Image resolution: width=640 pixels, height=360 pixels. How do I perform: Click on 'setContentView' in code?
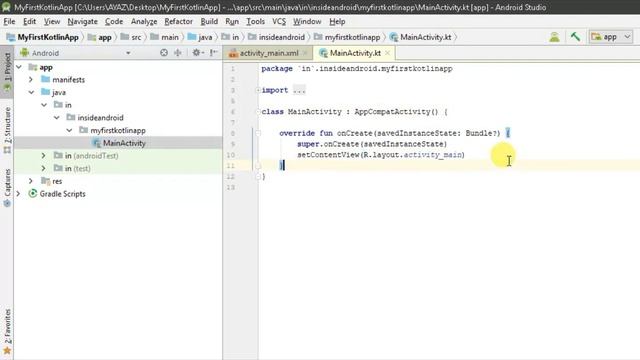pyautogui.click(x=328, y=155)
